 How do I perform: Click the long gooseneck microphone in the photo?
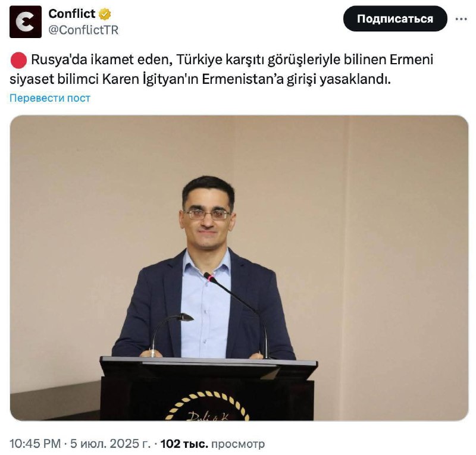click(237, 313)
